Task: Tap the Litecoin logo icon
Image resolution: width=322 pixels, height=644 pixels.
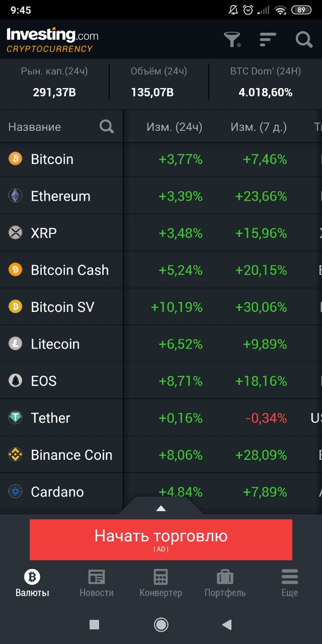Action: (x=16, y=344)
